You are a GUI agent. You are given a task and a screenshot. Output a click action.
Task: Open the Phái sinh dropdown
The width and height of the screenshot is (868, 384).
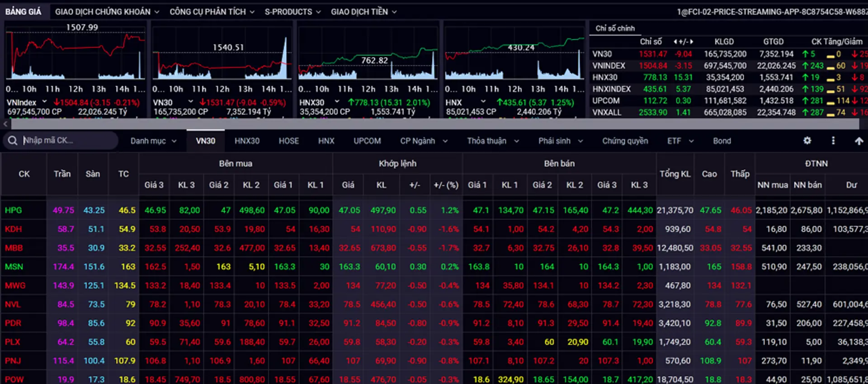[561, 141]
